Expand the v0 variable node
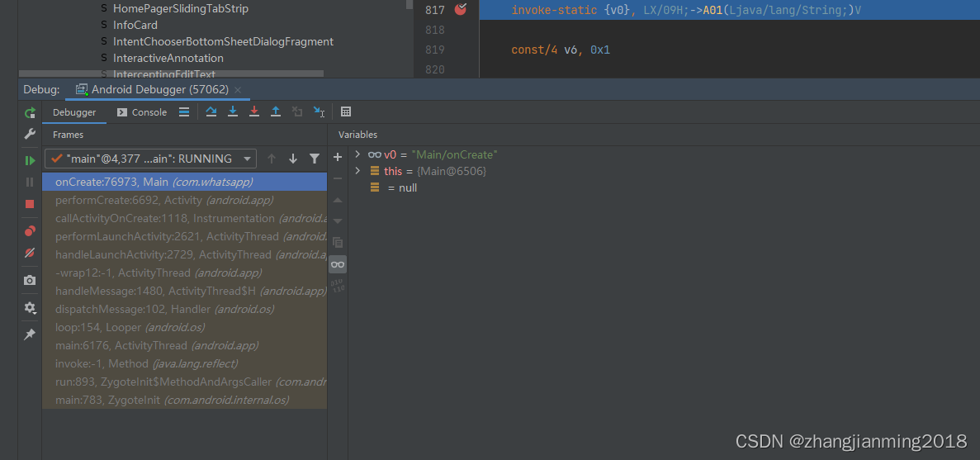 point(357,154)
